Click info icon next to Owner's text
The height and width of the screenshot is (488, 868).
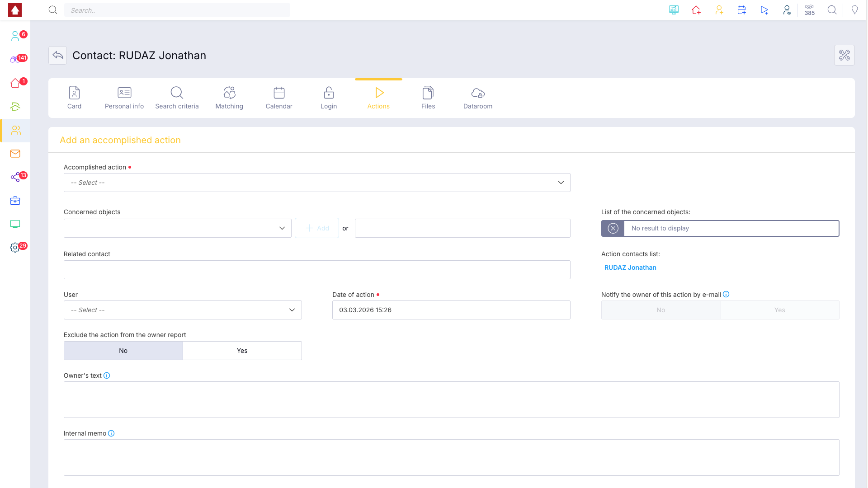[x=107, y=375]
